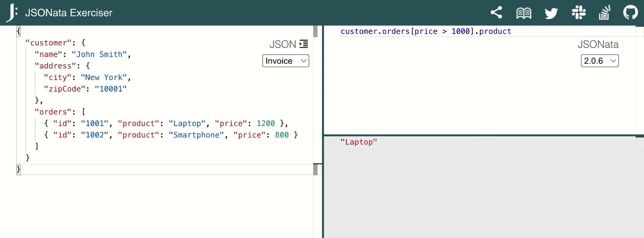
Task: Click the "1002" id value
Action: tap(95, 135)
